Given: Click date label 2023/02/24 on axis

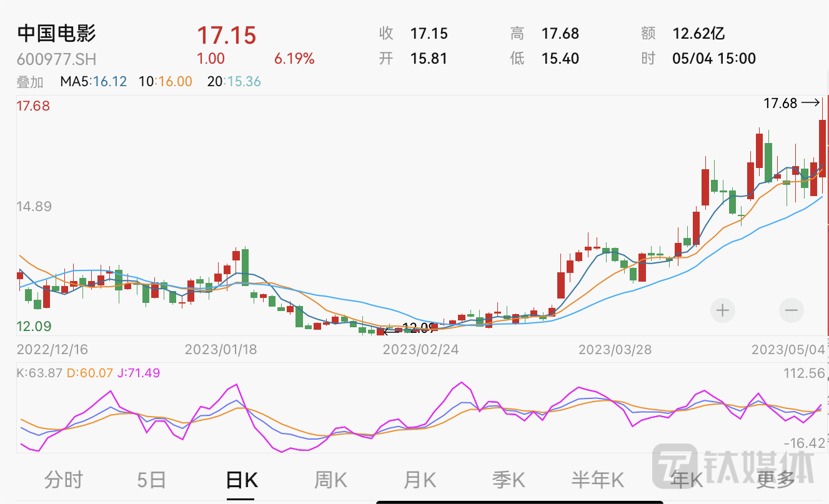Looking at the screenshot, I should 420,348.
